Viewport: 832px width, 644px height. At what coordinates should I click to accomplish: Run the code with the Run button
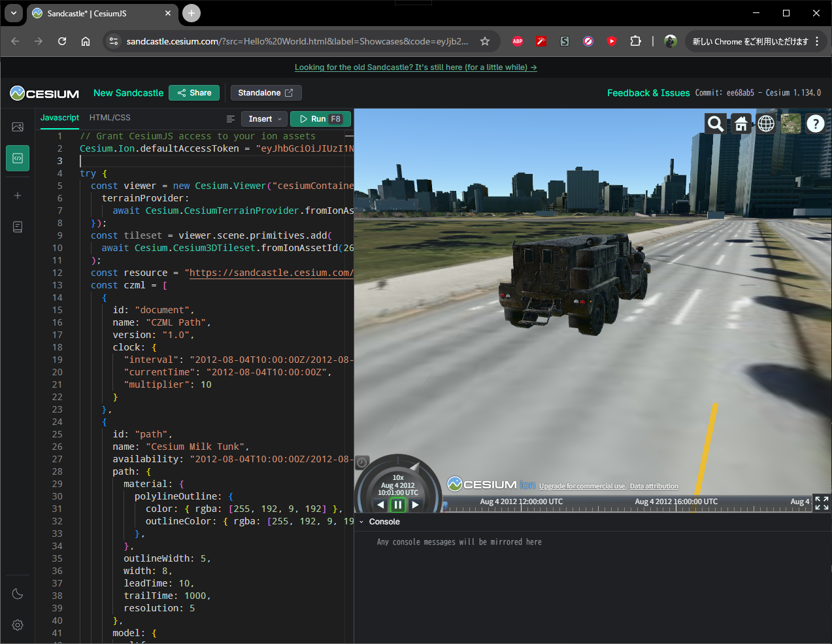pyautogui.click(x=320, y=118)
